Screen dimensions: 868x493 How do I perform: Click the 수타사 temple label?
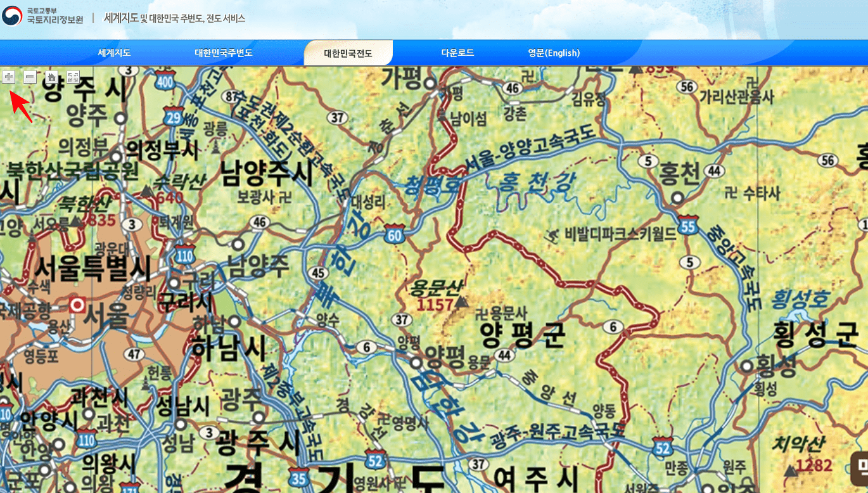point(762,194)
